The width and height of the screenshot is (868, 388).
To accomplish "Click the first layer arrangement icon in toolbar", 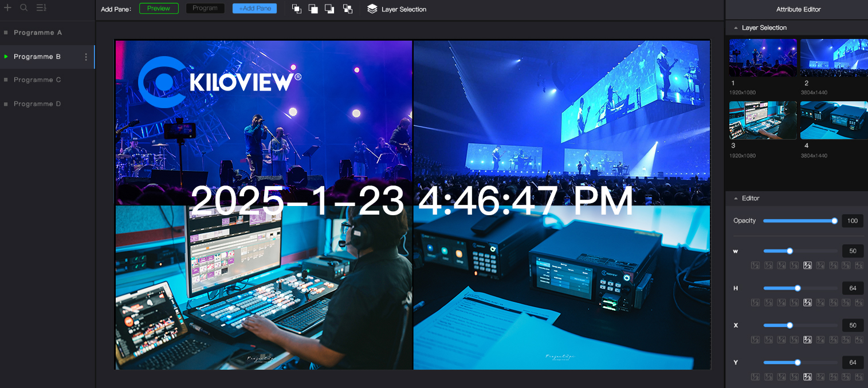I will [296, 9].
